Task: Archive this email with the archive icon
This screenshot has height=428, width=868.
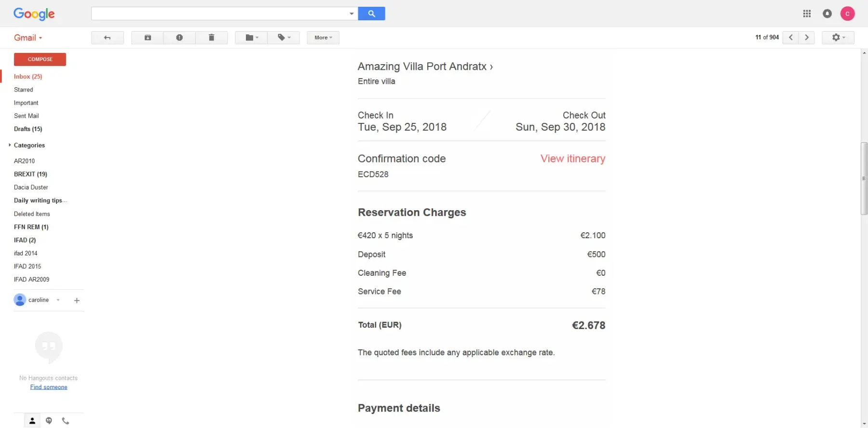Action: [148, 38]
